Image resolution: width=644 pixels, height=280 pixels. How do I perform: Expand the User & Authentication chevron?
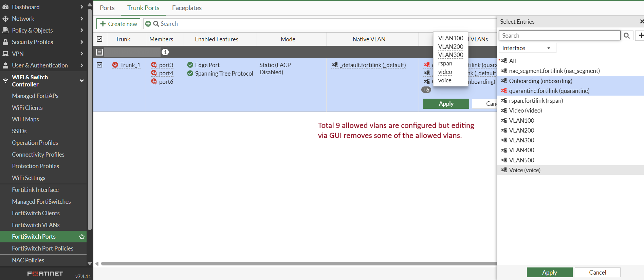[81, 65]
